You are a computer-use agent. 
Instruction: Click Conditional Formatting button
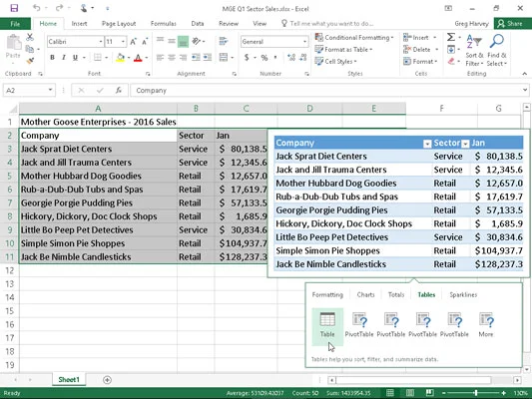(x=354, y=37)
